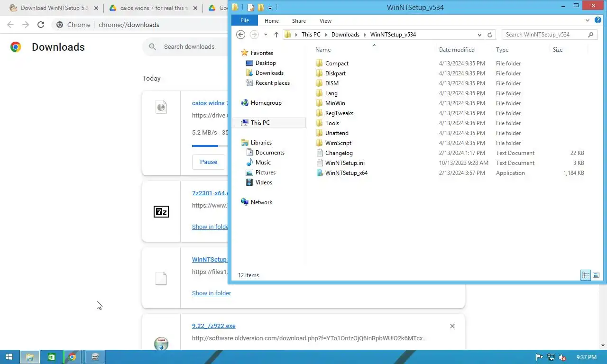Expand the This PC breadcrumb arrow
The height and width of the screenshot is (364, 607).
(326, 35)
